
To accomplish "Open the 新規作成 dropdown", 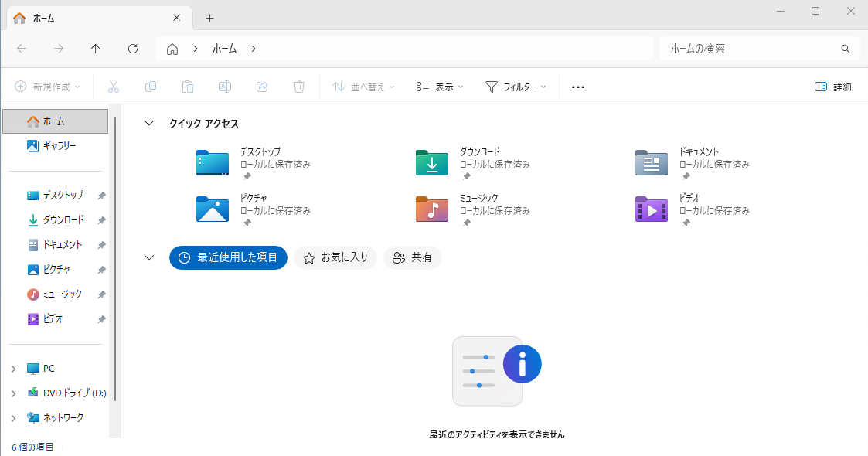I will tap(47, 87).
